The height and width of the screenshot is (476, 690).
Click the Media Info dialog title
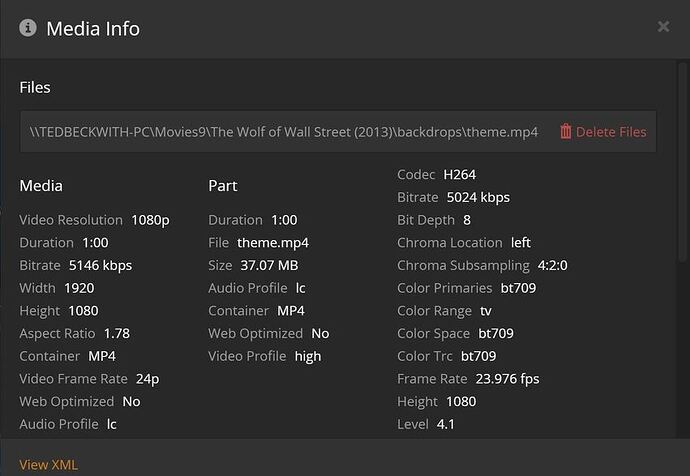click(x=93, y=28)
